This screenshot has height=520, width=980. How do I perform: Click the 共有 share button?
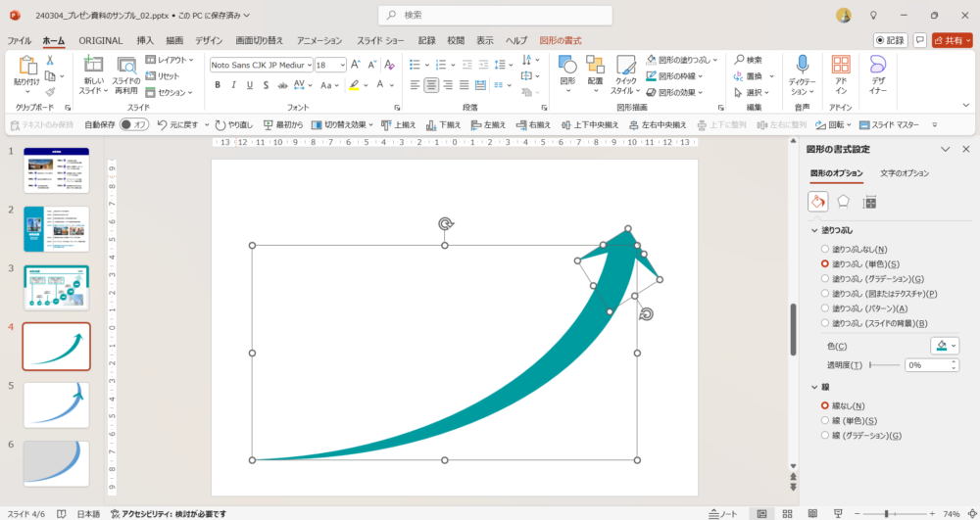pyautogui.click(x=952, y=40)
